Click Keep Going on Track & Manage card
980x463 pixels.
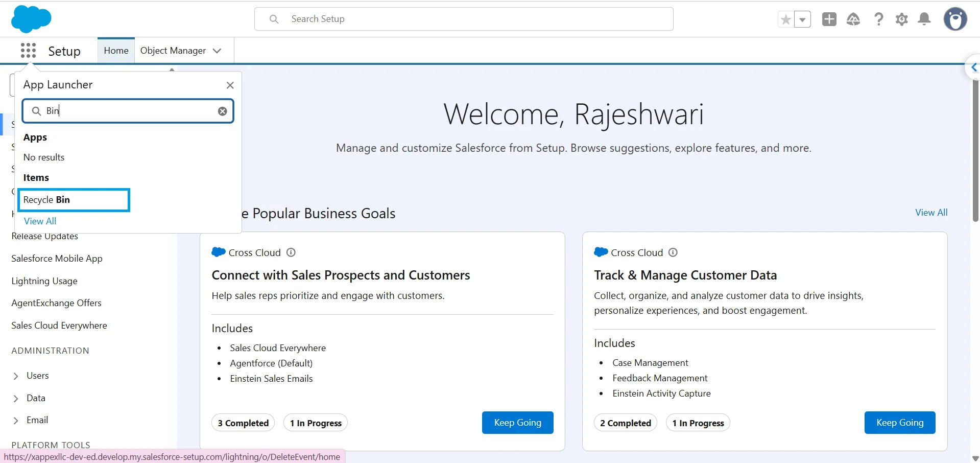pos(900,423)
